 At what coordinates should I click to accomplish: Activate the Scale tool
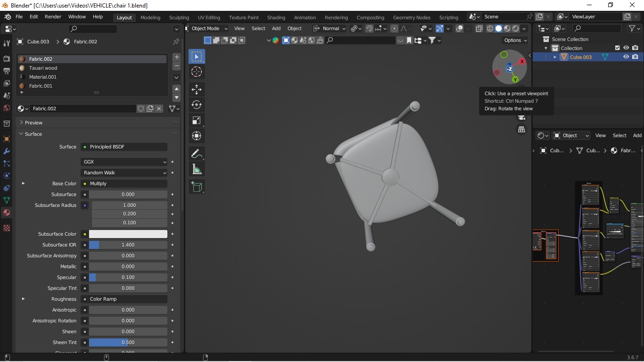197,120
